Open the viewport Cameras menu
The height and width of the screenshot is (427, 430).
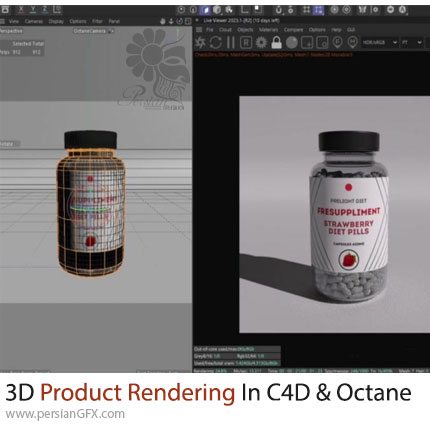click(34, 21)
